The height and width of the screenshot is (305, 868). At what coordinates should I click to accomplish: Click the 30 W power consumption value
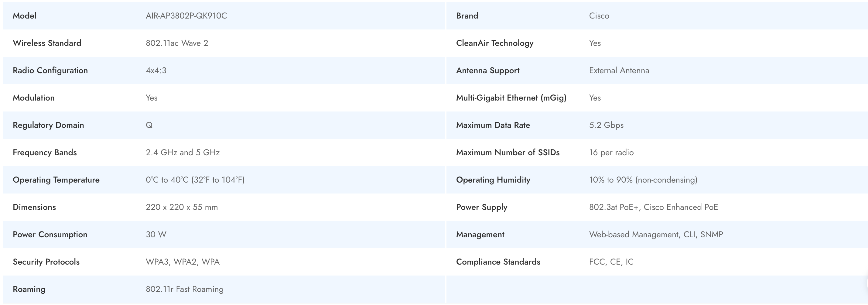coord(156,234)
